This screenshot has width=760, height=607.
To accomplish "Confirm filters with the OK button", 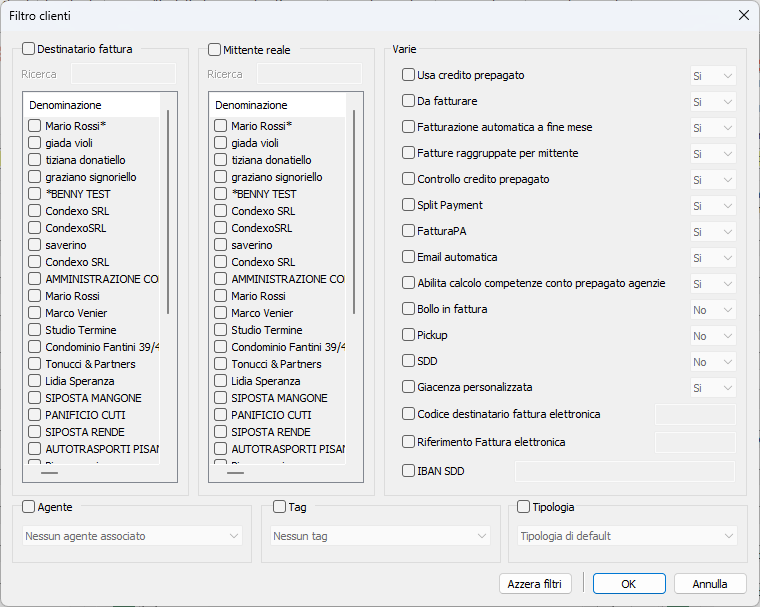I will pos(628,583).
